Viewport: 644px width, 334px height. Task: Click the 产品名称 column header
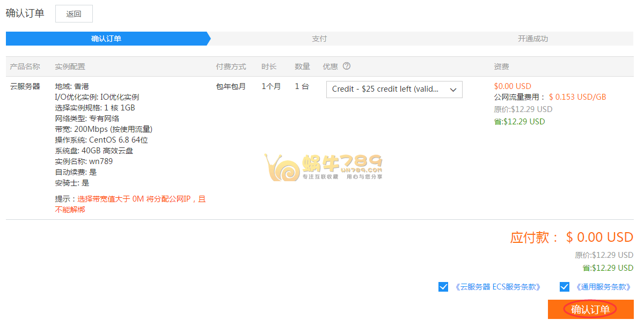coord(25,66)
